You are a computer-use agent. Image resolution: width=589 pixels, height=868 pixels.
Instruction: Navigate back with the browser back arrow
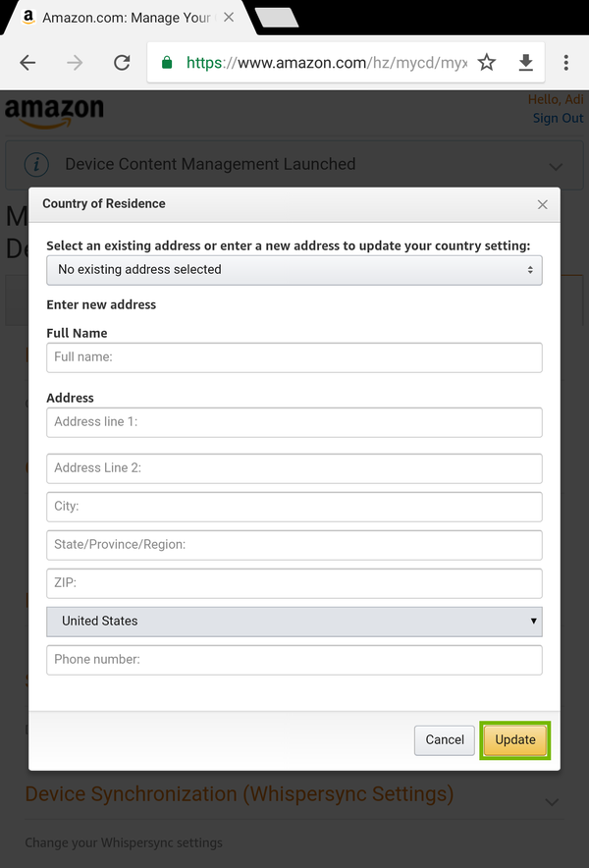pyautogui.click(x=27, y=62)
